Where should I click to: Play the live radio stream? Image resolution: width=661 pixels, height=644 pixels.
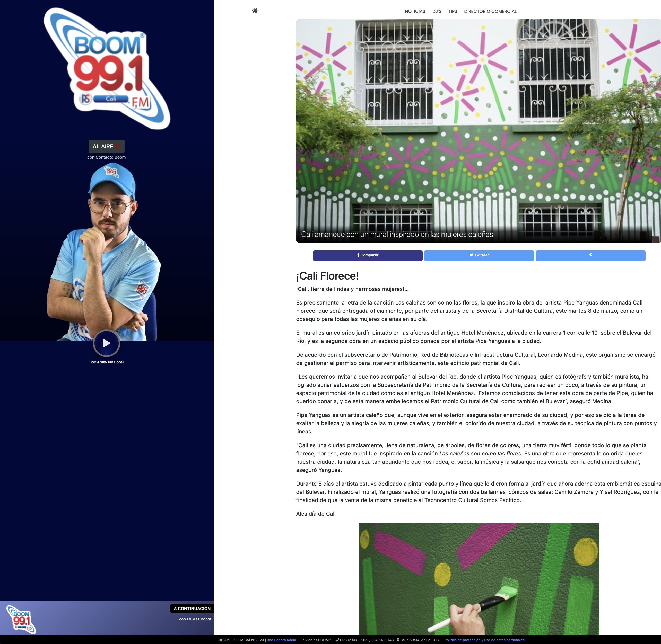(x=106, y=343)
